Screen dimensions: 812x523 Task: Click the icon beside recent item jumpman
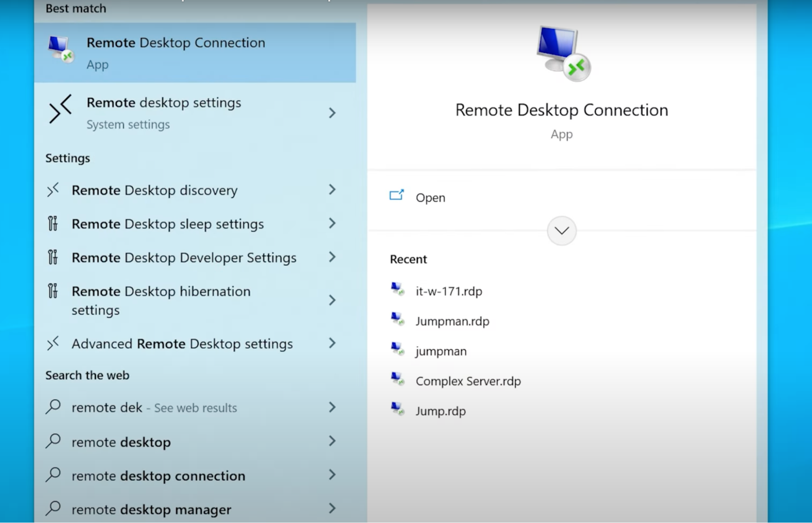pyautogui.click(x=397, y=349)
